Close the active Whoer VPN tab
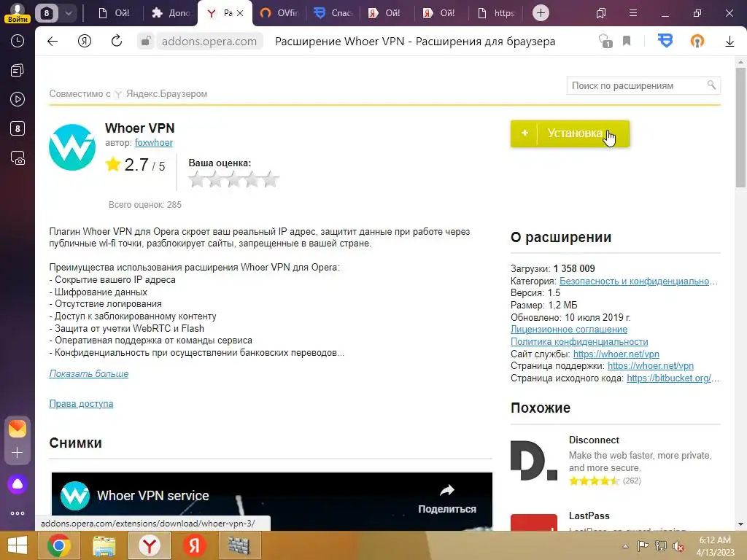The image size is (747, 560). pyautogui.click(x=240, y=13)
